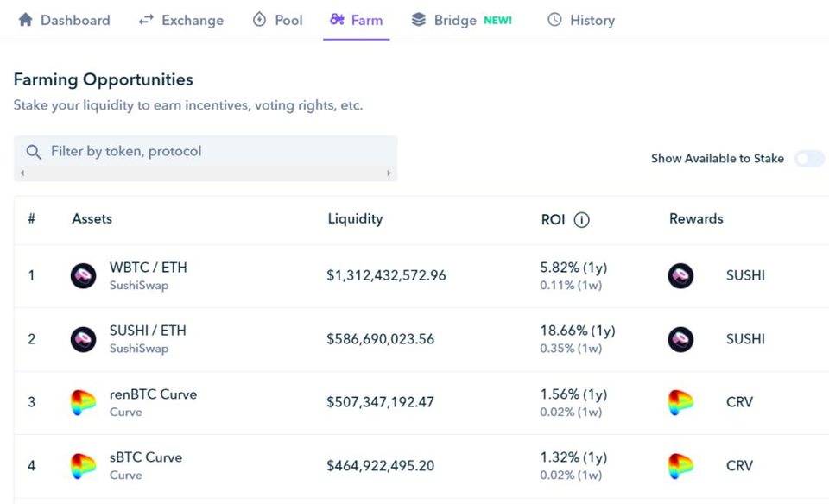Sort the table by the ROI column header
The width and height of the screenshot is (829, 504).
coord(553,220)
